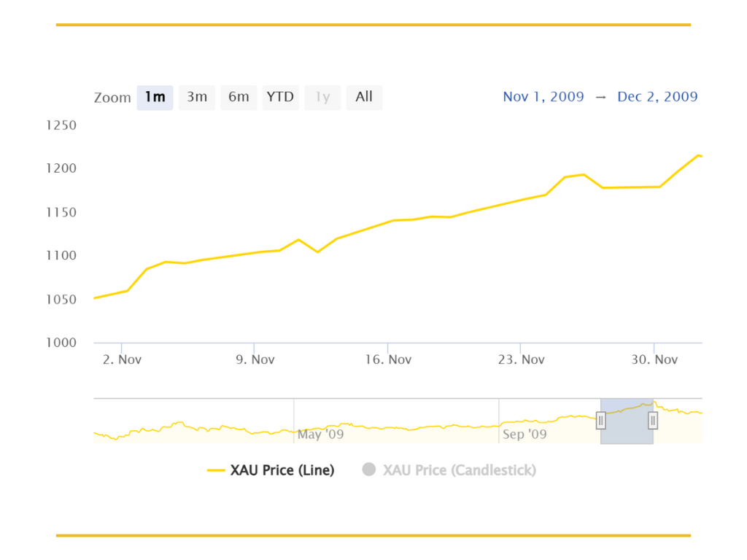The width and height of the screenshot is (747, 560).
Task: Show All data range
Action: [364, 97]
